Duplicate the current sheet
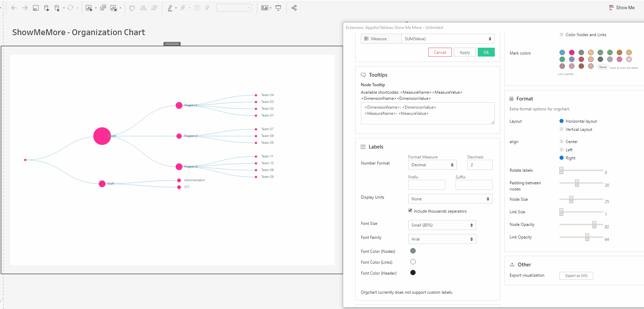644x309 pixels. click(103, 8)
